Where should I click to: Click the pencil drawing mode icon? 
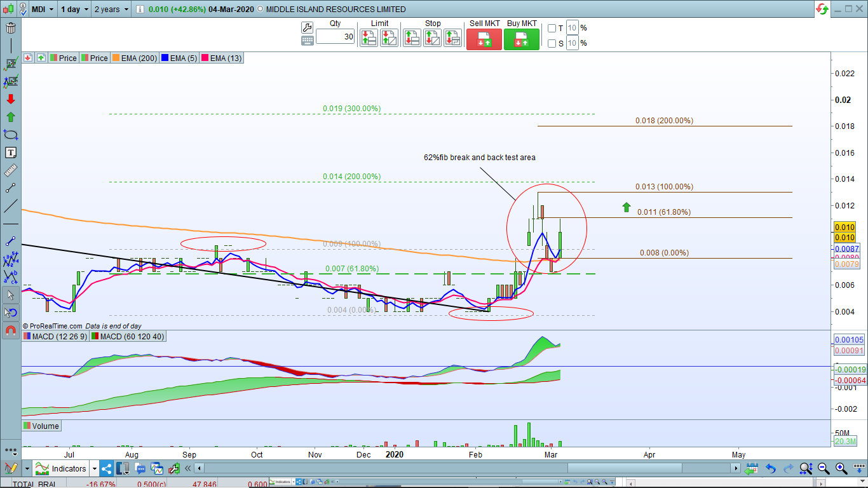10,468
